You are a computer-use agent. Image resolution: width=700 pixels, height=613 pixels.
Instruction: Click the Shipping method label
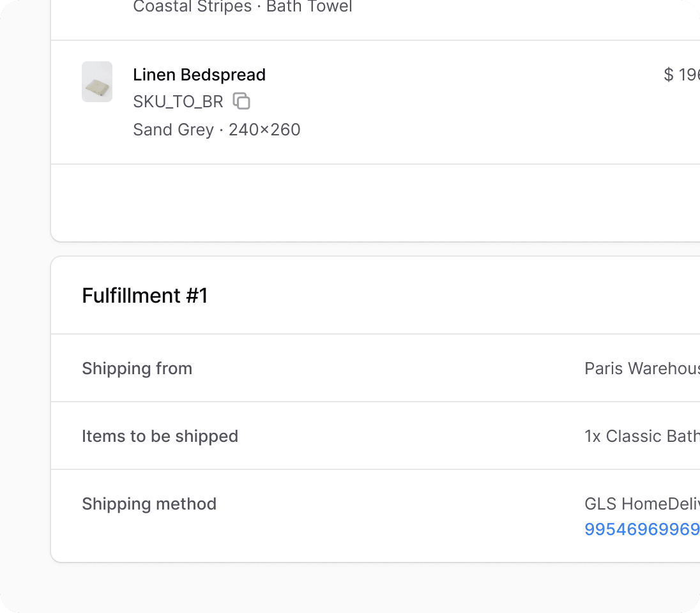point(149,504)
